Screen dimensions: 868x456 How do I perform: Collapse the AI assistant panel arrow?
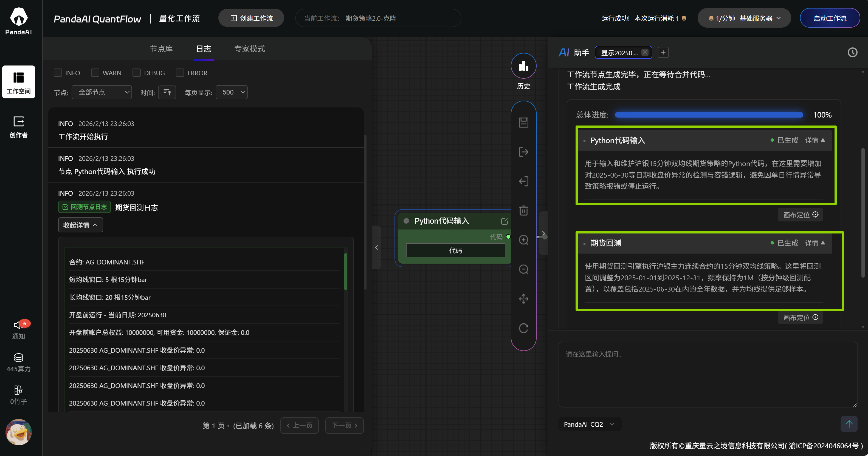click(x=543, y=233)
